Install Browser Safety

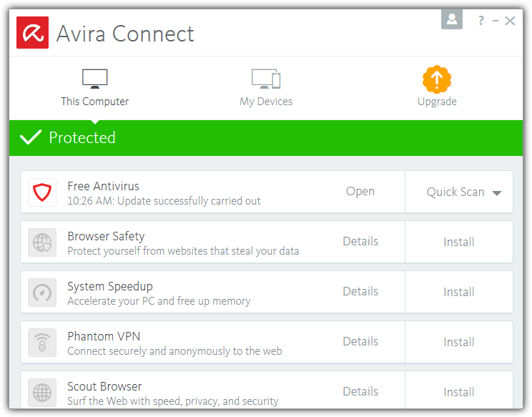click(458, 242)
